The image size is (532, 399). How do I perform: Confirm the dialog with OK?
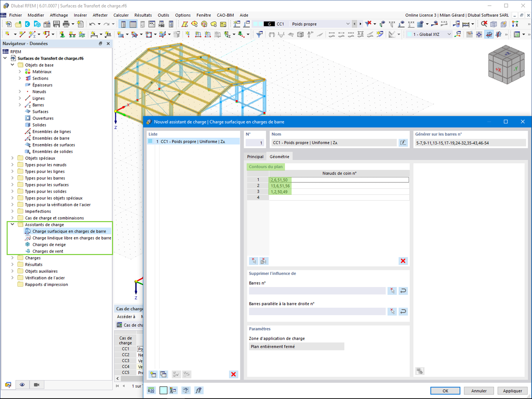pos(445,391)
